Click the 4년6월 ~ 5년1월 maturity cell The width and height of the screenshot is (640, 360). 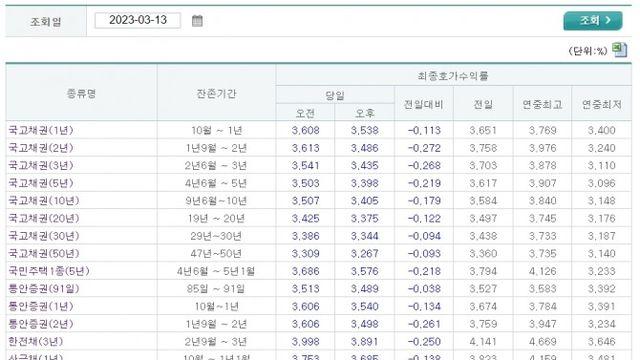[x=216, y=271]
